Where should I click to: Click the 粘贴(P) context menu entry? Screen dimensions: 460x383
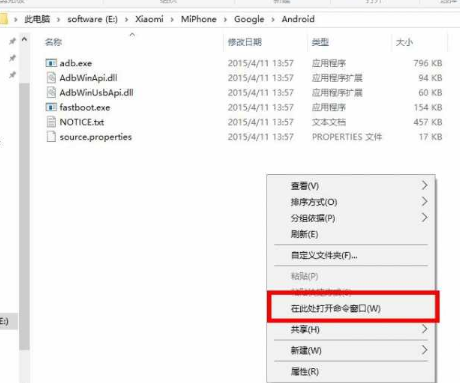point(351,276)
